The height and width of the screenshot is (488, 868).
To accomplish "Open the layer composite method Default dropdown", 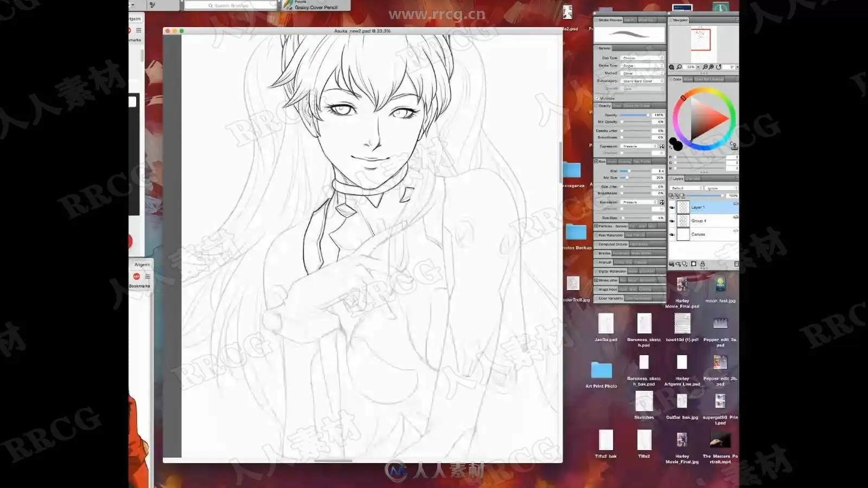I will point(686,188).
